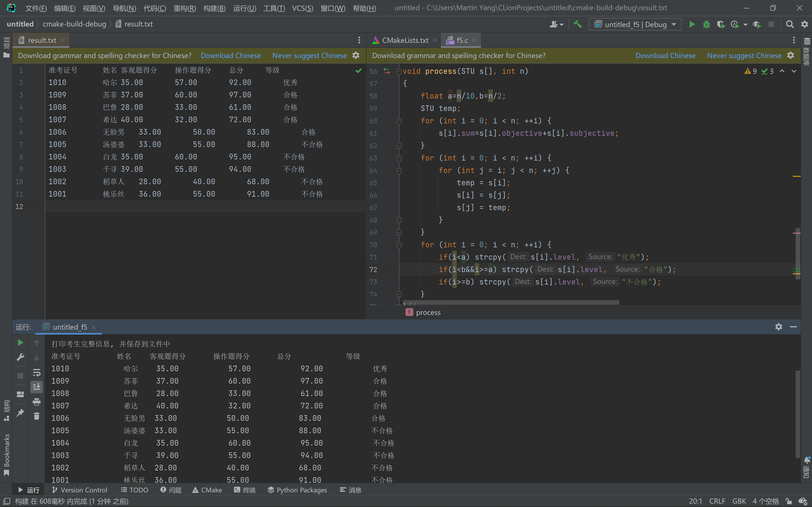The width and height of the screenshot is (812, 507).
Task: Expand the user account dropdown
Action: [556, 24]
